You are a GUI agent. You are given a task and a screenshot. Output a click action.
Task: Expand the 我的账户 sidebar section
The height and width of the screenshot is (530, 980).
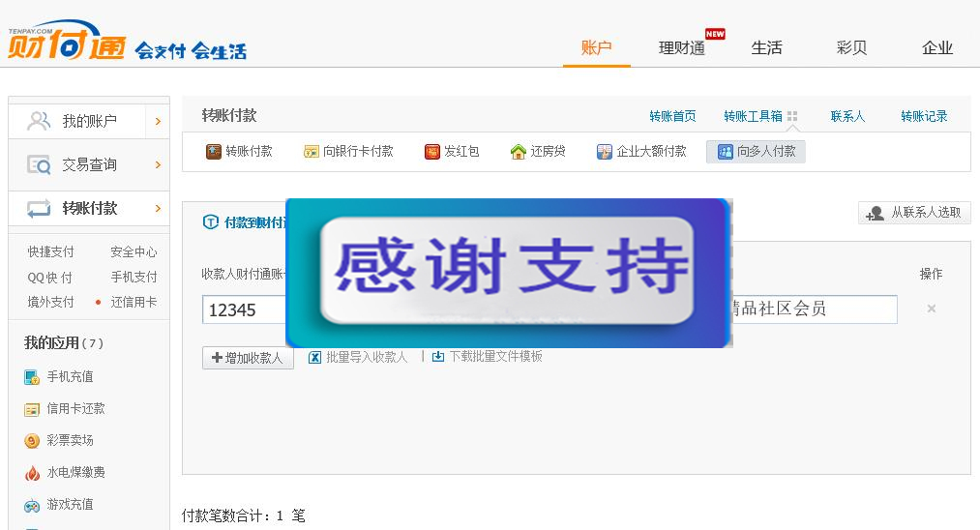coord(158,122)
